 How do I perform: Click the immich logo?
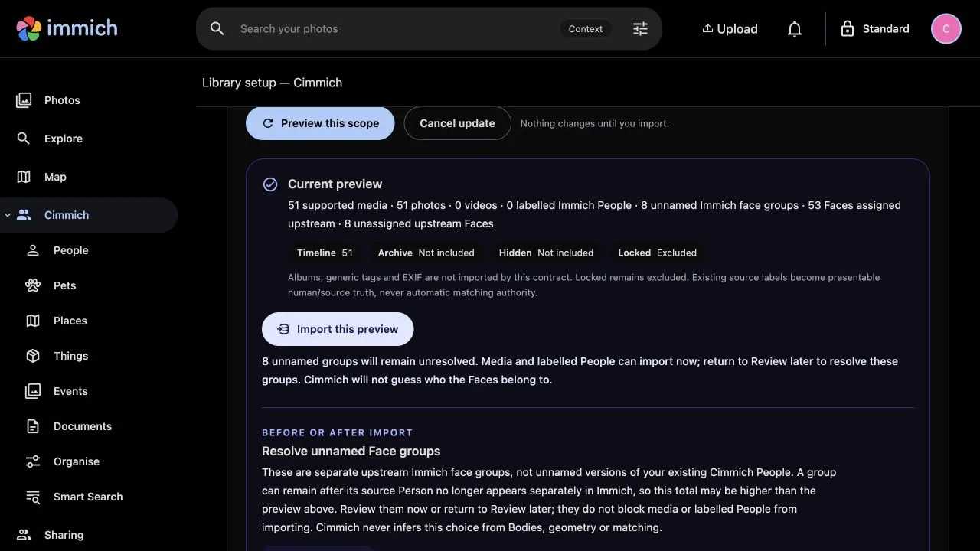click(67, 28)
